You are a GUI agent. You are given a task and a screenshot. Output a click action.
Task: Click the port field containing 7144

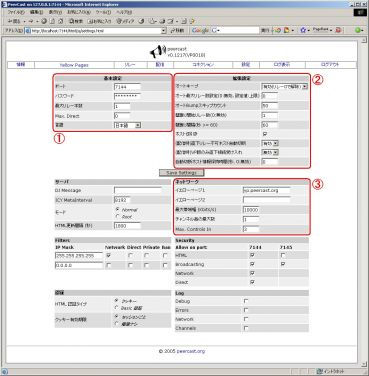coord(127,87)
